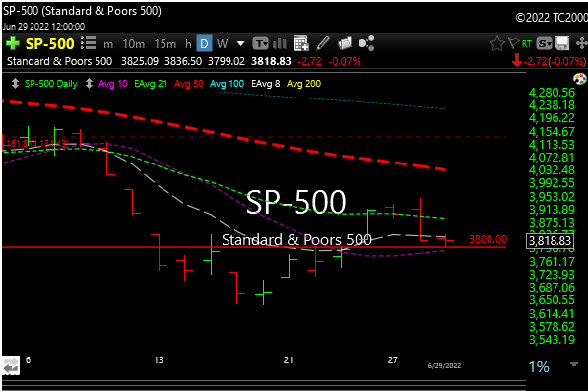The image size is (588, 391).
Task: Click the SP-500 (Standard & Poors 500) title
Action: 82,11
